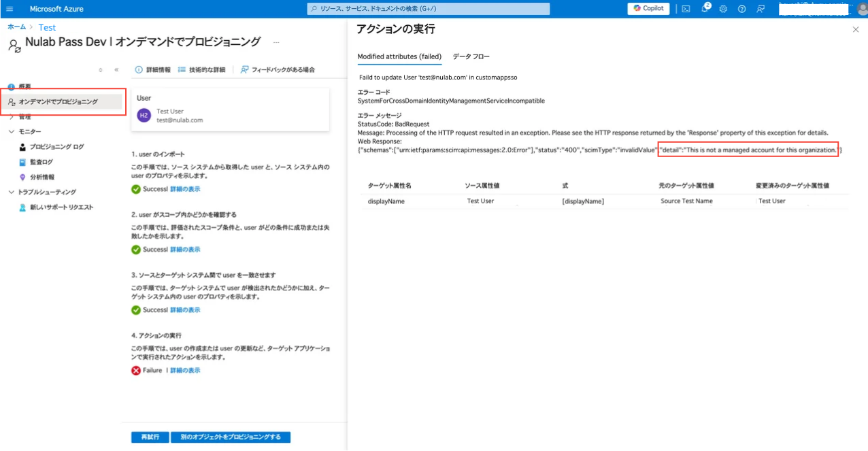Click the Nulab Pass Dev page header icon
Image resolution: width=868 pixels, height=451 pixels.
[14, 45]
